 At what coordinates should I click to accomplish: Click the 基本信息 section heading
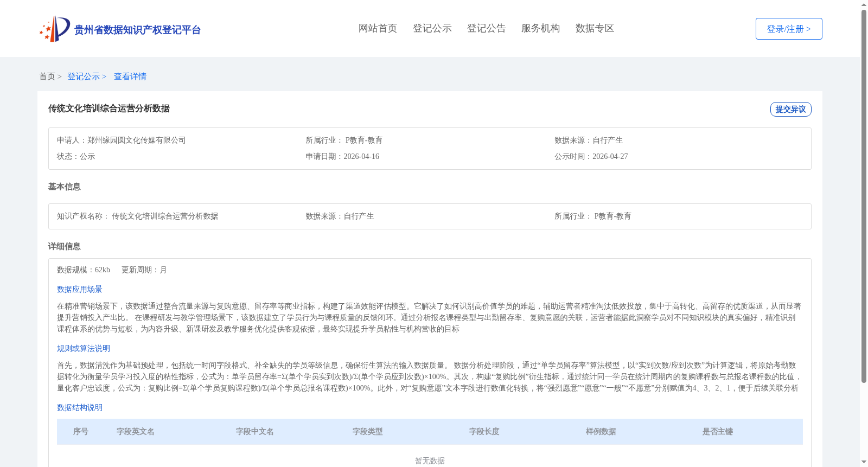click(64, 187)
